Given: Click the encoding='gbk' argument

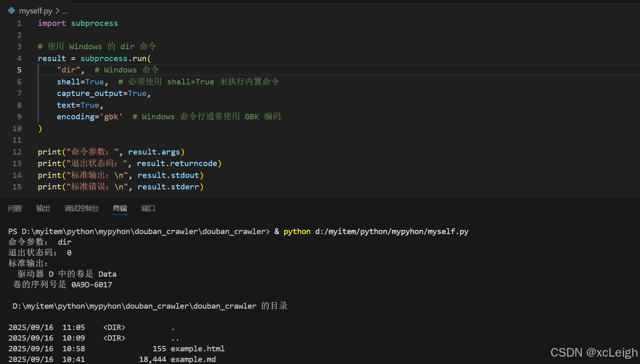Looking at the screenshot, I should [x=90, y=117].
